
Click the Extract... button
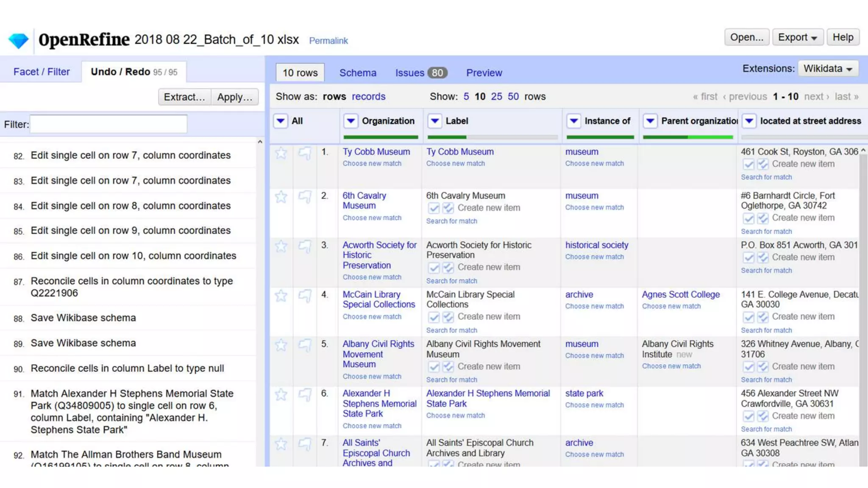184,97
